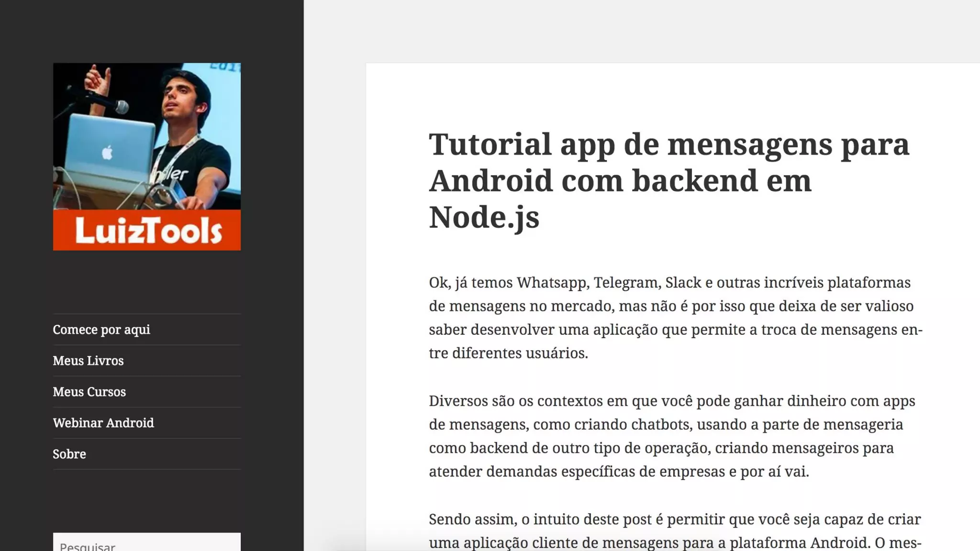Click the word 'Whatsapp' in the first paragraph
Image resolution: width=980 pixels, height=551 pixels.
(x=551, y=283)
